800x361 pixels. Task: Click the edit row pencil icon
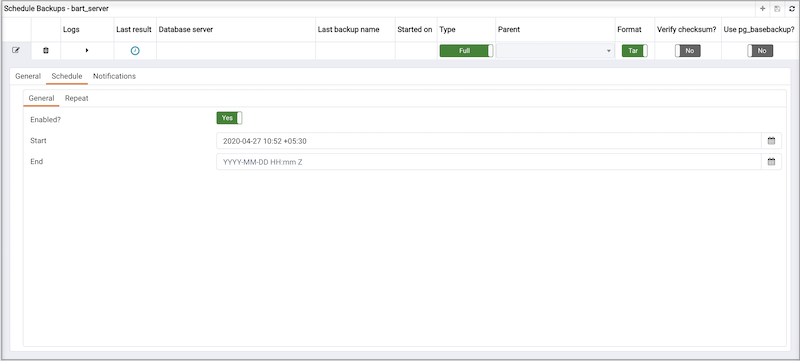pos(16,50)
